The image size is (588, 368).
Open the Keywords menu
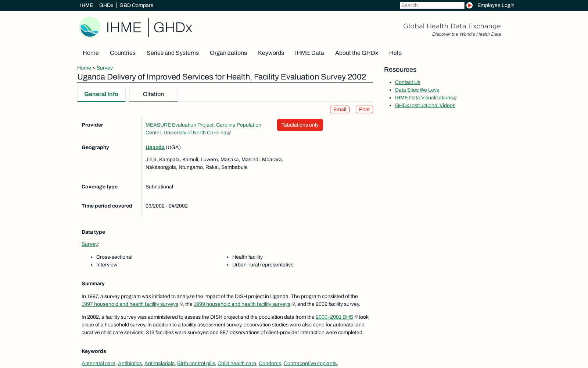[271, 53]
